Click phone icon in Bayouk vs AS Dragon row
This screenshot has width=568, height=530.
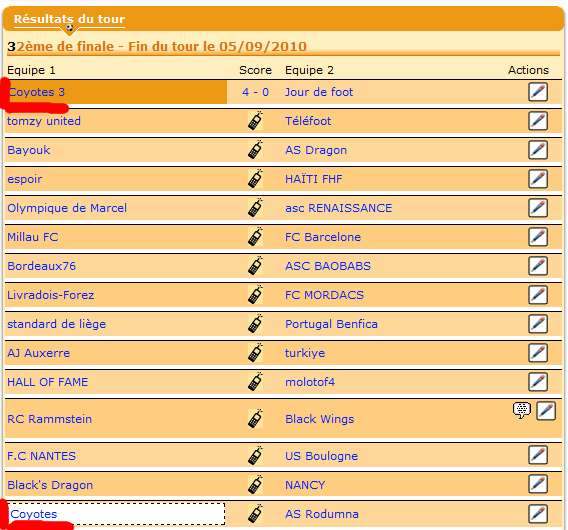pyautogui.click(x=255, y=150)
